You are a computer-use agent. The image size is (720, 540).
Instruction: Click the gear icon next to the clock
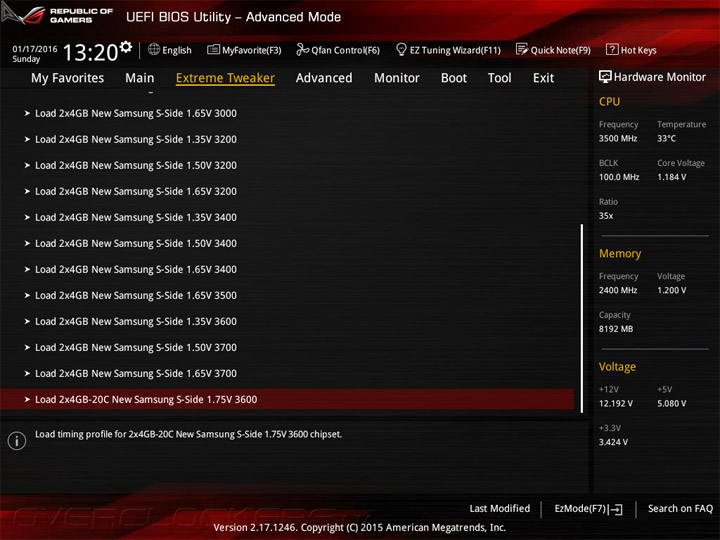(126, 46)
